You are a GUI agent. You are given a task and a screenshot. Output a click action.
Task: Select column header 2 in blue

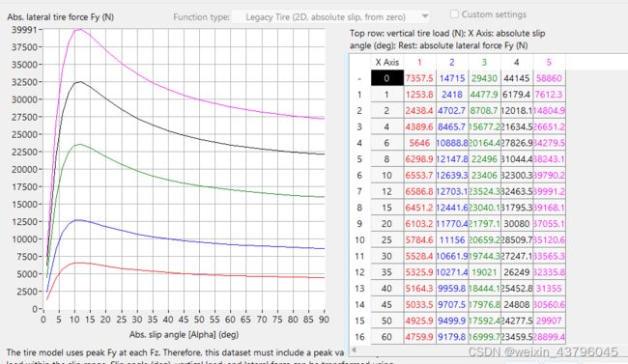(x=452, y=62)
